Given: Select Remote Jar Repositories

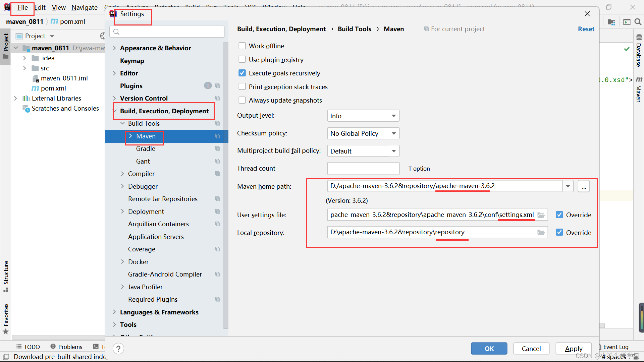Looking at the screenshot, I should click(163, 199).
